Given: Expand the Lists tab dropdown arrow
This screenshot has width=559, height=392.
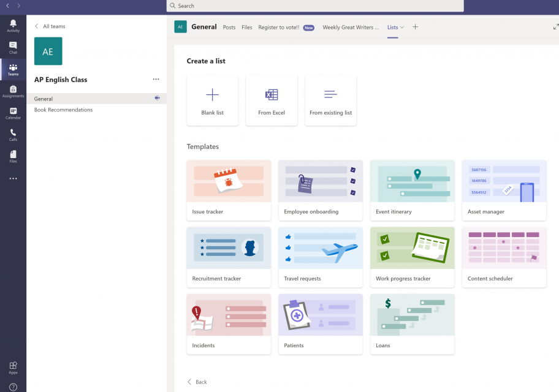Looking at the screenshot, I should coord(402,28).
